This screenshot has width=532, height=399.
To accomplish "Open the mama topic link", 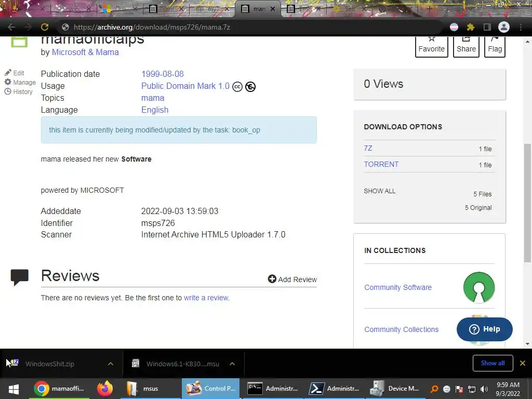I will point(153,98).
